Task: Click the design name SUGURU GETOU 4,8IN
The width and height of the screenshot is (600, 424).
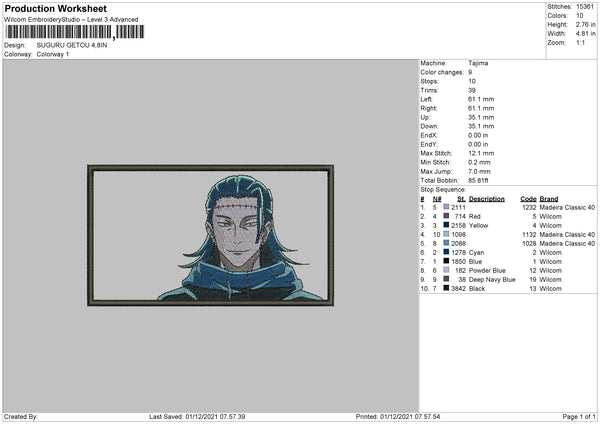Action: tap(72, 45)
